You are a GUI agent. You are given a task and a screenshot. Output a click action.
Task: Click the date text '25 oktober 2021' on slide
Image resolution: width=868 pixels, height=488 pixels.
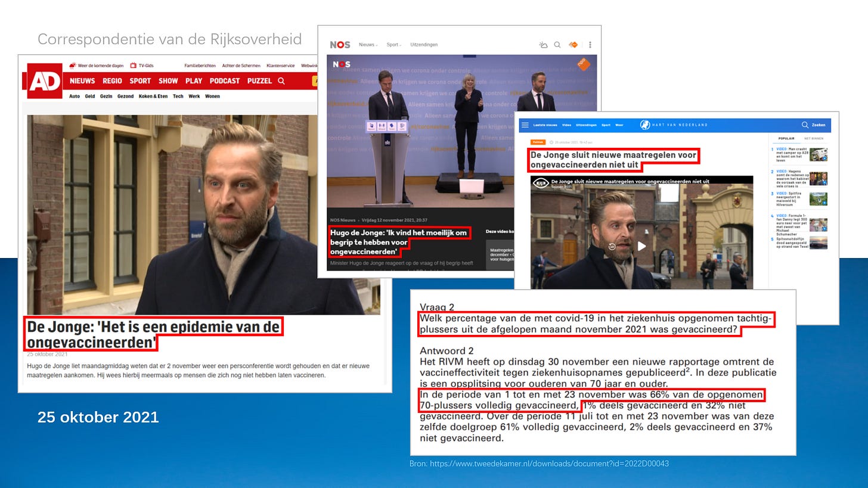point(98,417)
